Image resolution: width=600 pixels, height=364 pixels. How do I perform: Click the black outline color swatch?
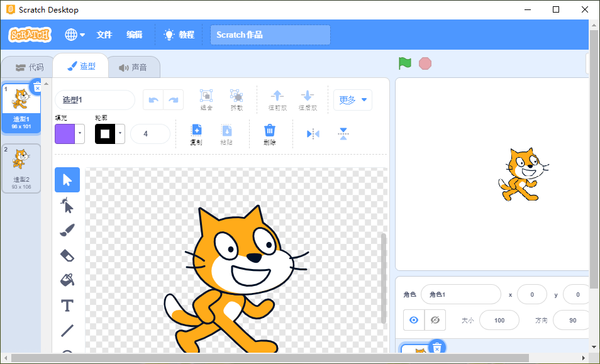[x=105, y=133]
